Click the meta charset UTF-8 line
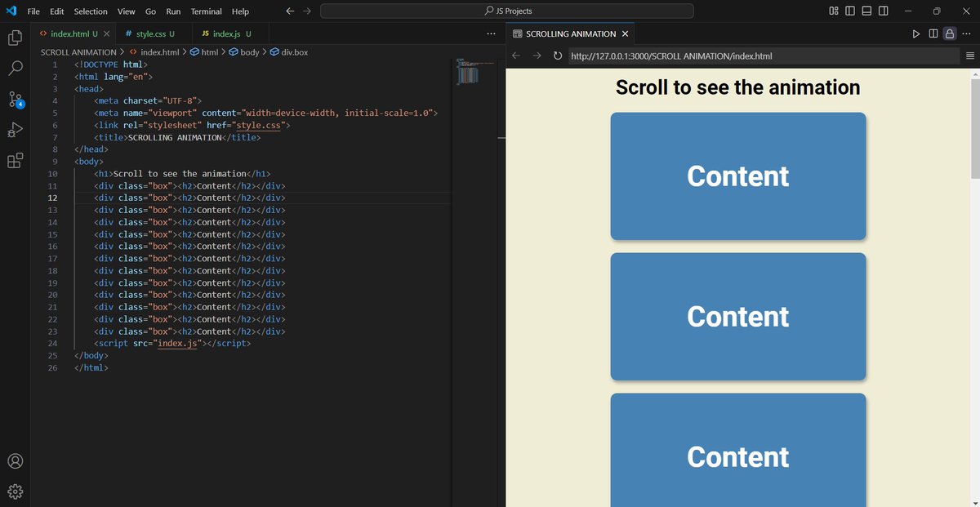This screenshot has height=507, width=980. pyautogui.click(x=148, y=101)
